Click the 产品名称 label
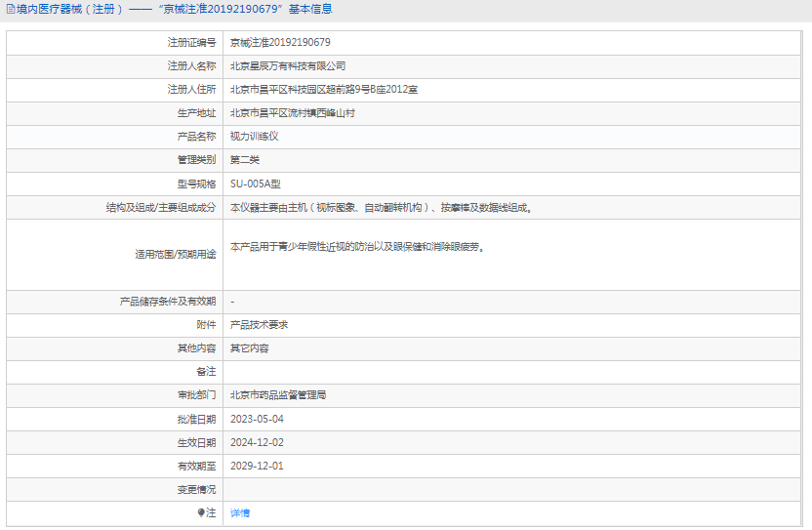This screenshot has width=812, height=530. [197, 137]
